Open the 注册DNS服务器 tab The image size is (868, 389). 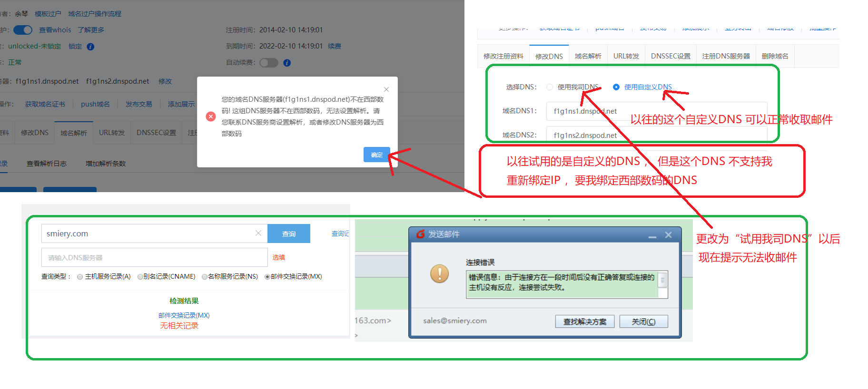tap(726, 56)
